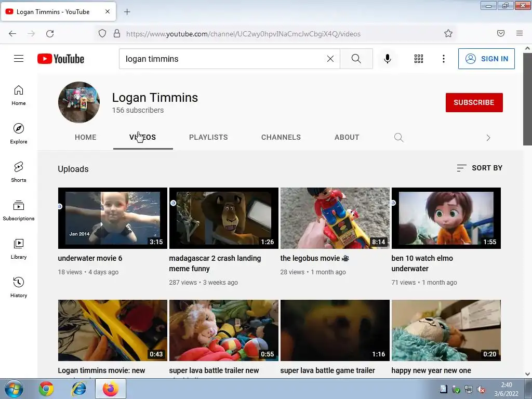This screenshot has height=399, width=532.
Task: Open the legobus movie thumbnail
Action: click(x=335, y=218)
